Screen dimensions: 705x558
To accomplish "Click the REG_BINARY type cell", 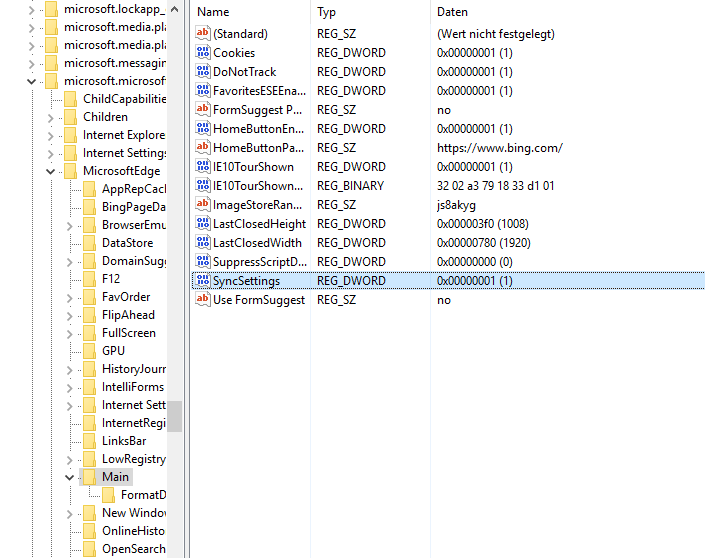I will pos(350,186).
